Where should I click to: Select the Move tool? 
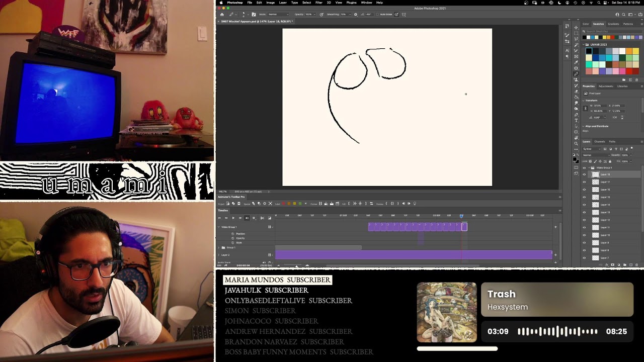click(x=576, y=28)
